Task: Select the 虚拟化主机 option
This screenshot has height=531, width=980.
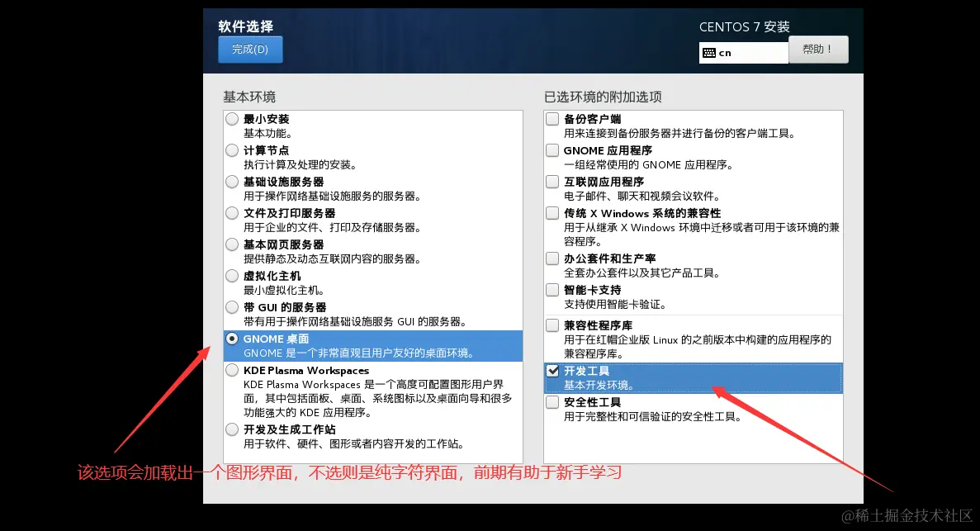Action: [x=232, y=275]
